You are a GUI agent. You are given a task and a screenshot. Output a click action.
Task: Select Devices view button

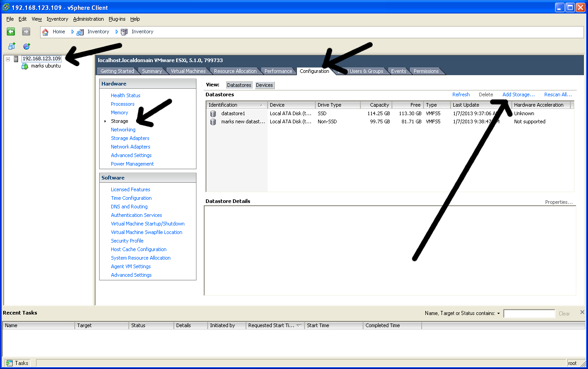click(x=264, y=85)
